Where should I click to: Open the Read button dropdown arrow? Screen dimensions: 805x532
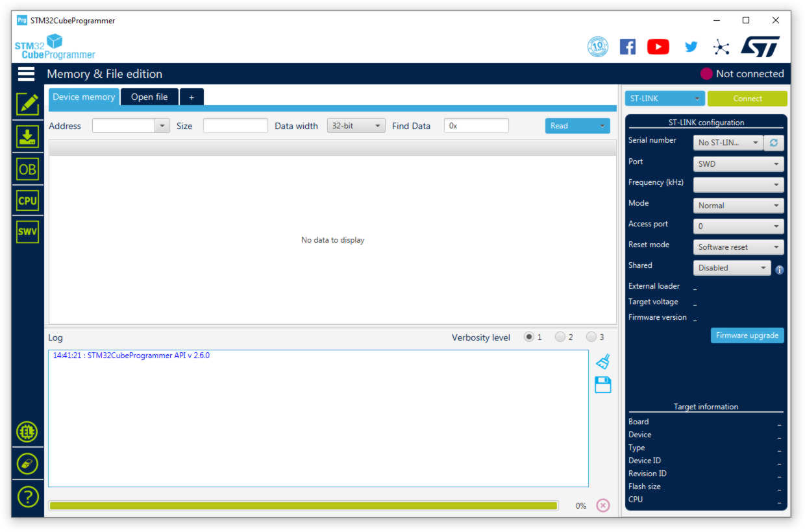point(602,126)
